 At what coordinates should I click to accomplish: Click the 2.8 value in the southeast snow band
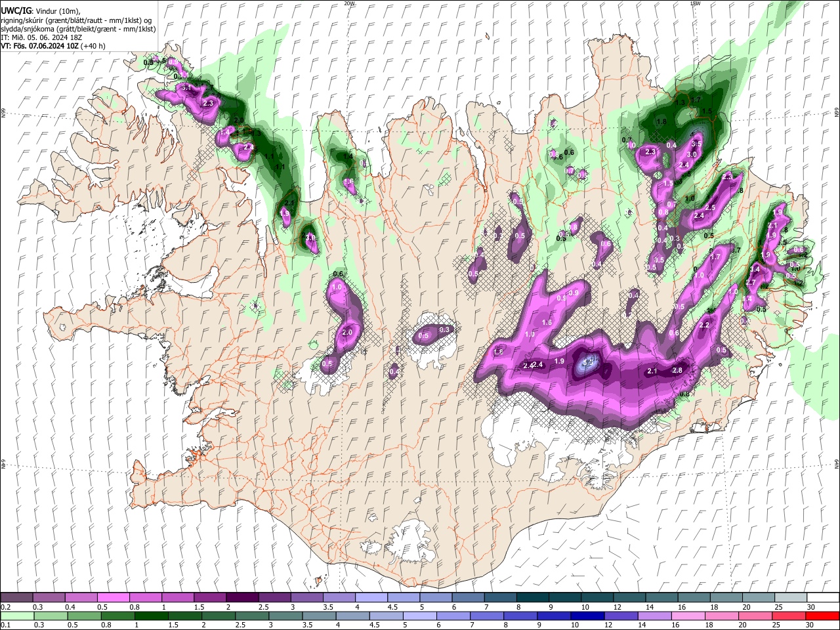pos(678,371)
